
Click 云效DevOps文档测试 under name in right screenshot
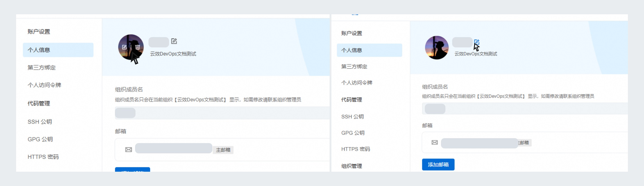[x=475, y=54]
